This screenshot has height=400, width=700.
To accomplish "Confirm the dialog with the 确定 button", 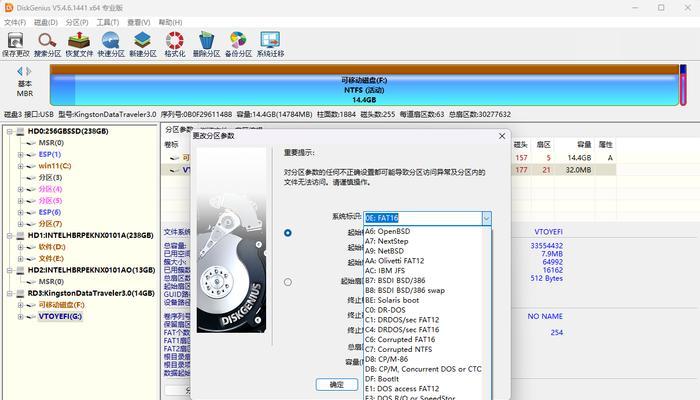I will pos(337,384).
